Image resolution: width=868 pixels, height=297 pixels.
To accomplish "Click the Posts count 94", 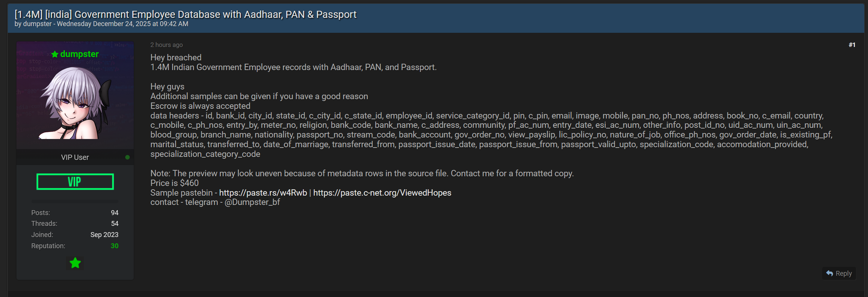I will pos(114,213).
